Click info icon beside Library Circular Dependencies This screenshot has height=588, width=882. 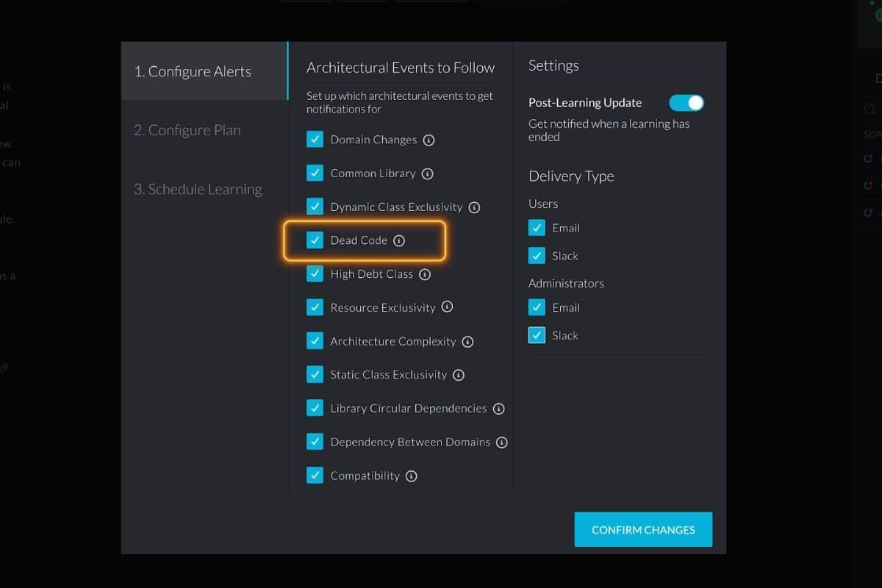(498, 409)
